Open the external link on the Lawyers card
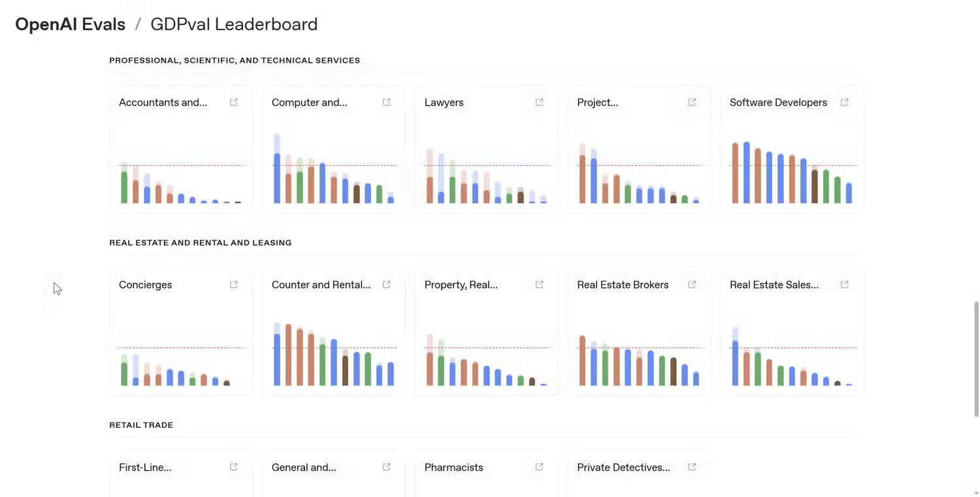The width and height of the screenshot is (980, 497). point(539,102)
